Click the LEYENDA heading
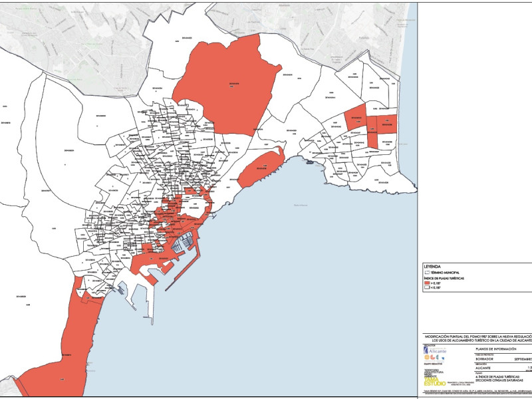 pos(433,266)
